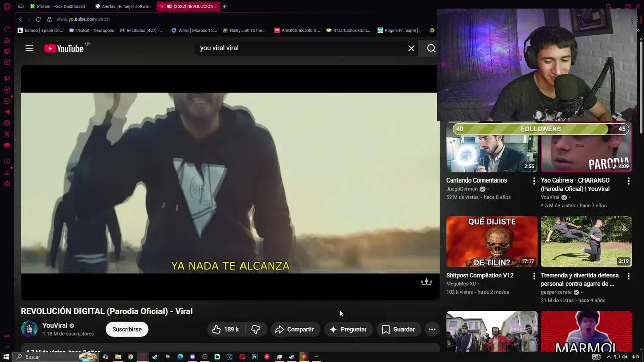Click crown watermark icon in video
The height and width of the screenshot is (362, 644).
pos(426,281)
